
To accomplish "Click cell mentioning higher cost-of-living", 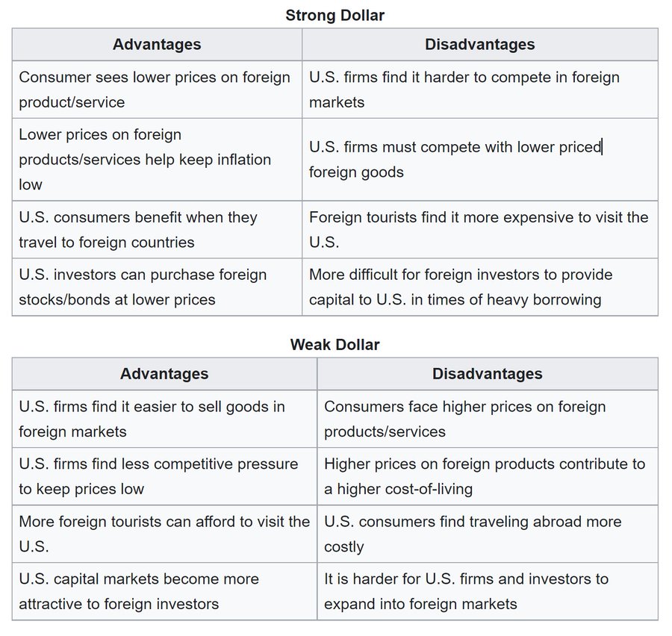I will pyautogui.click(x=485, y=476).
